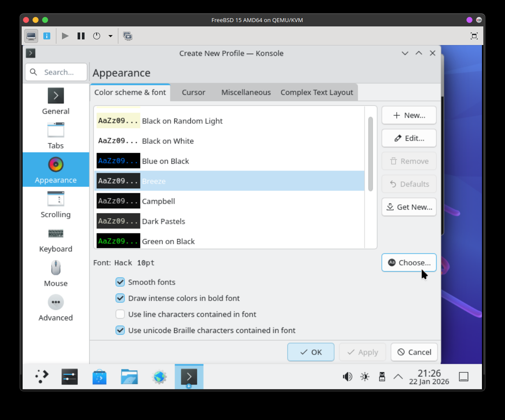Open Mouse settings in sidebar
Screen dimensions: 505x420
point(55,273)
